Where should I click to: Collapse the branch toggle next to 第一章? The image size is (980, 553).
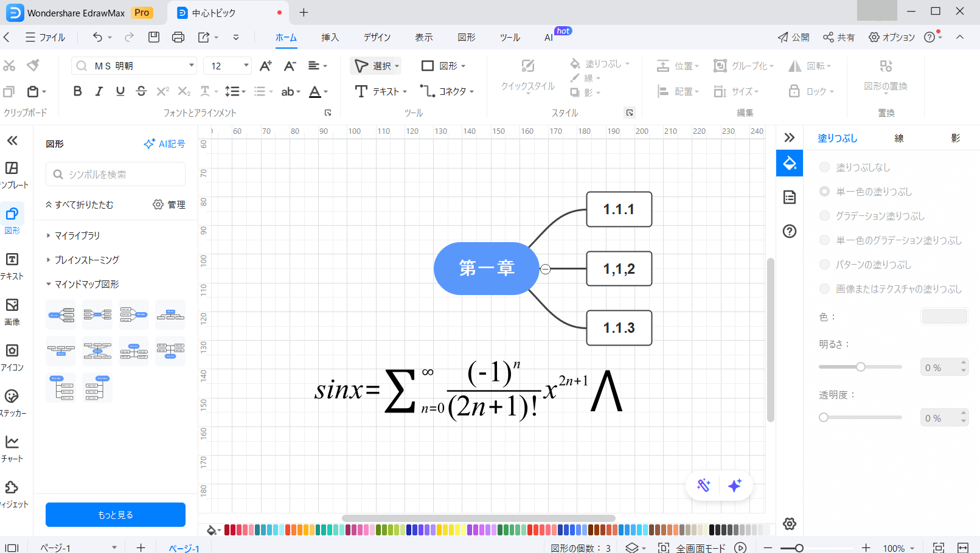(546, 269)
